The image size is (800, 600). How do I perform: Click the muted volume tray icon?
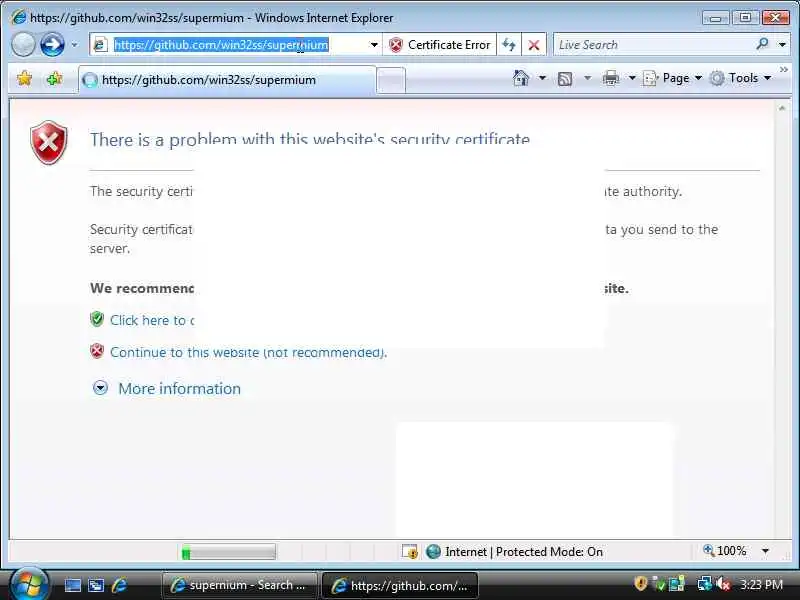tap(723, 584)
